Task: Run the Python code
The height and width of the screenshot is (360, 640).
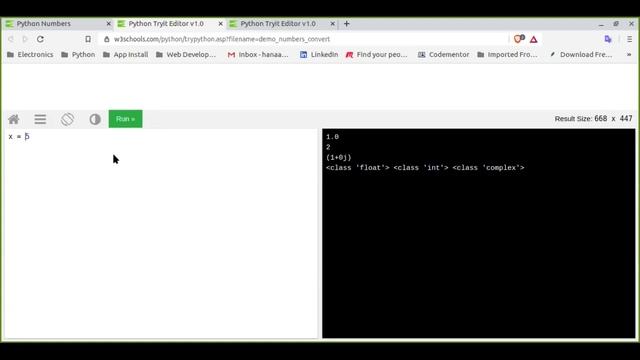Action: 125,119
